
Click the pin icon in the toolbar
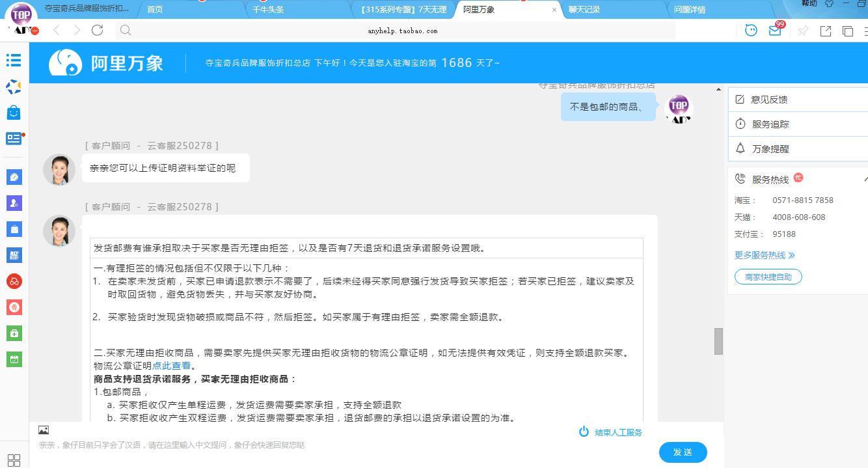[803, 31]
